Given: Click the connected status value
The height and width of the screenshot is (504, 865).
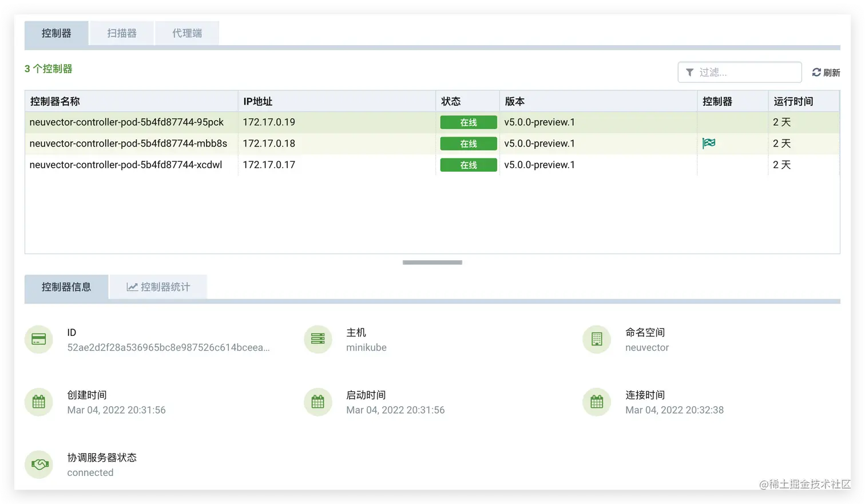Looking at the screenshot, I should (x=90, y=473).
